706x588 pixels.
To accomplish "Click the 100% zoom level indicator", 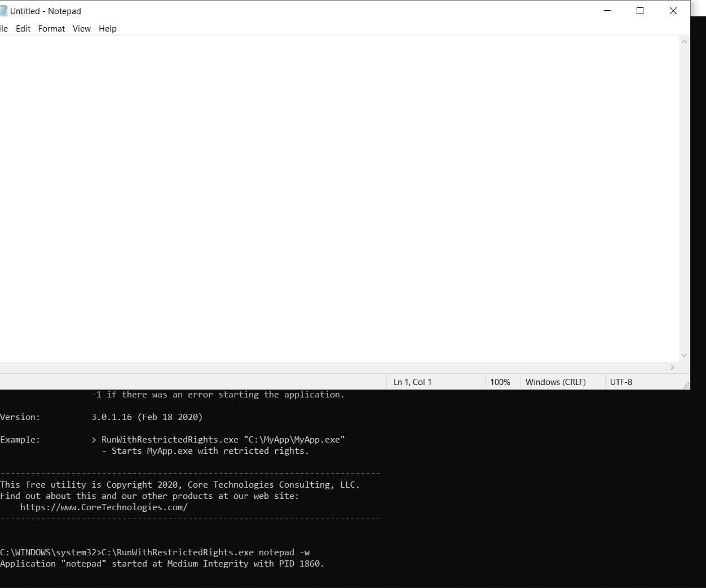I will 501,382.
